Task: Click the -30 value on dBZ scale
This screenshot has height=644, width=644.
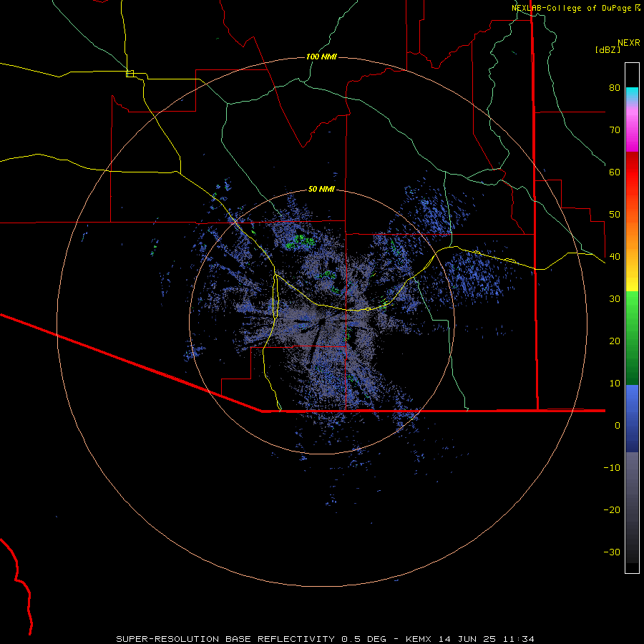Action: pyautogui.click(x=612, y=552)
